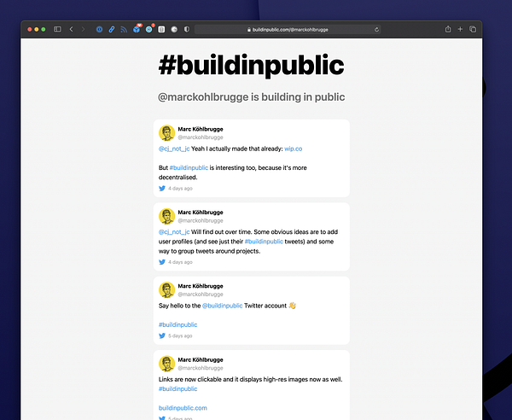
Task: Click the lock icon in address bar
Action: [x=249, y=30]
